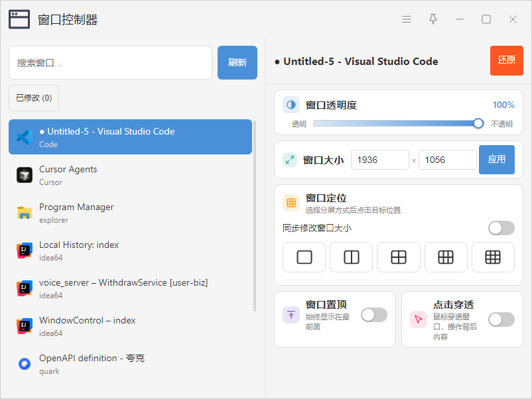Click the window opacity slider handle
532x399 pixels.
coord(478,123)
